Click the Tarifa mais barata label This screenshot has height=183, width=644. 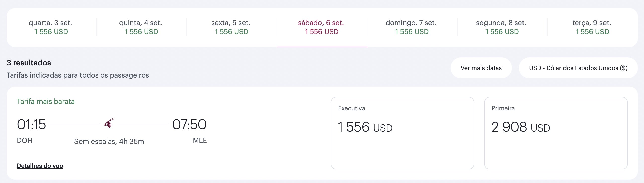click(x=46, y=101)
